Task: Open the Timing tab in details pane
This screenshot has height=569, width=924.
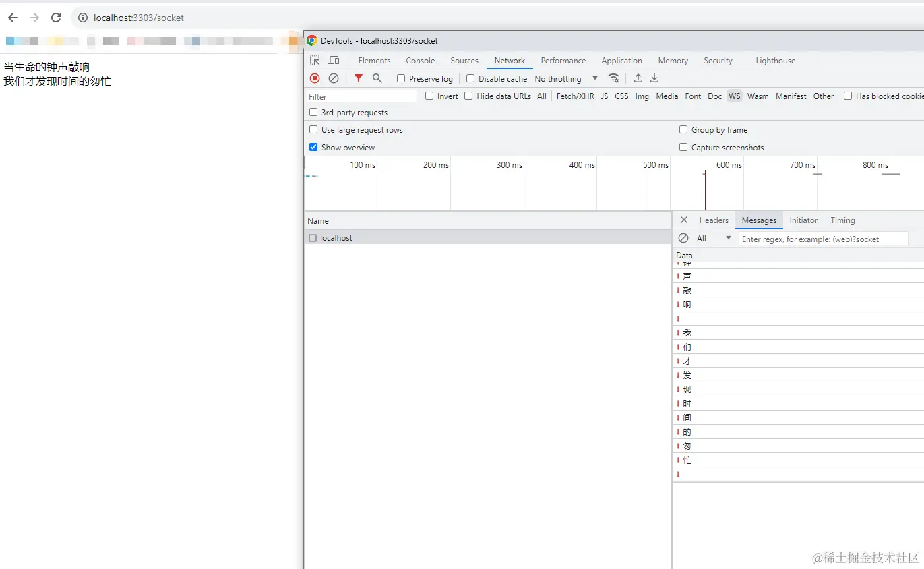Action: click(842, 220)
